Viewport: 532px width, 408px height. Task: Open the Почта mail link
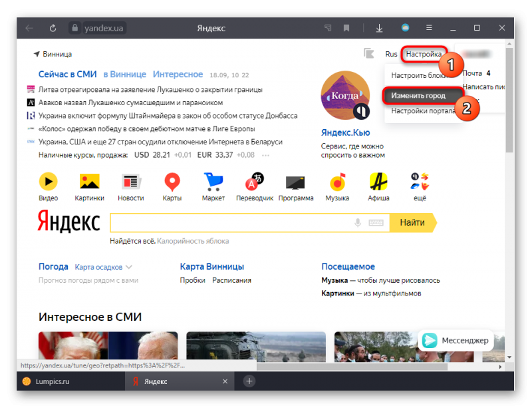click(x=472, y=73)
